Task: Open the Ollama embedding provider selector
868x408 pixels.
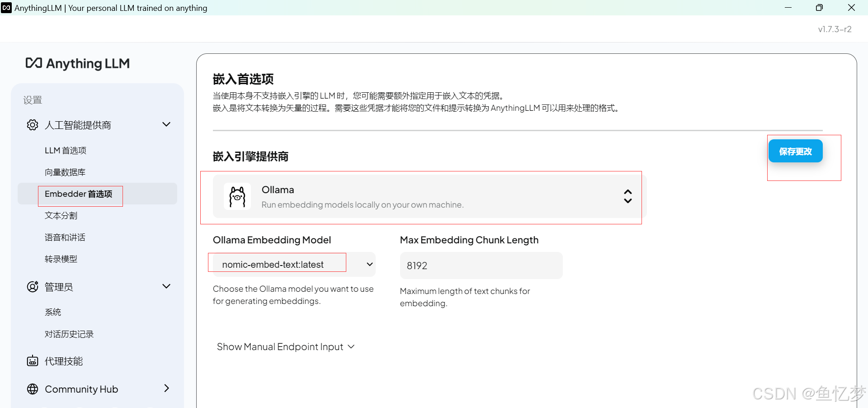Action: (430, 197)
